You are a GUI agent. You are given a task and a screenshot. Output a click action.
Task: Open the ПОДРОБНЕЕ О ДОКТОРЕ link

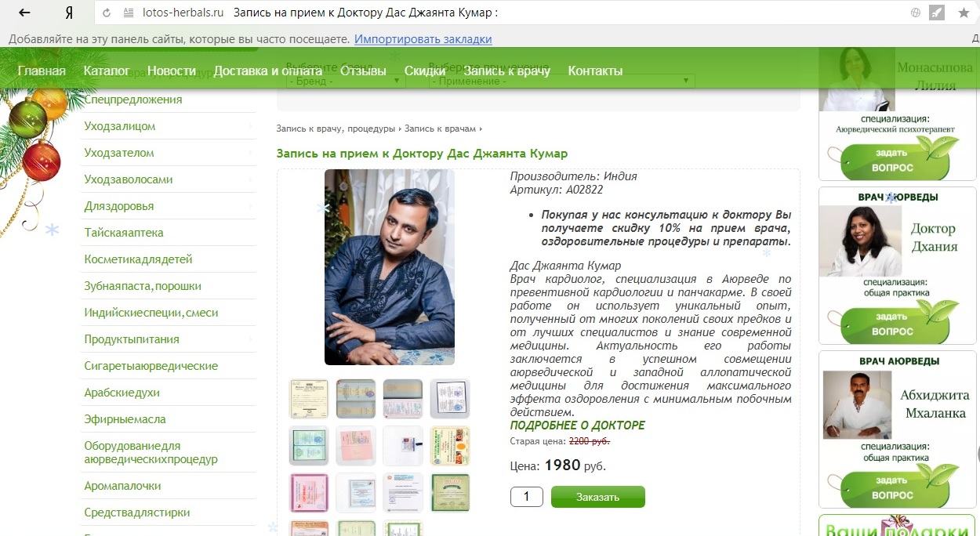[x=578, y=426]
